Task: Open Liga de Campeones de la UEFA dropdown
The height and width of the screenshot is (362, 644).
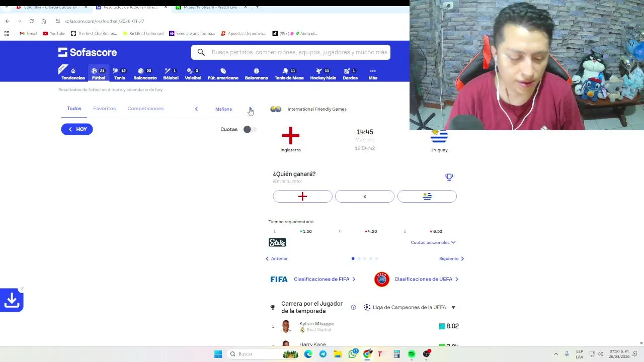Action: click(x=410, y=307)
